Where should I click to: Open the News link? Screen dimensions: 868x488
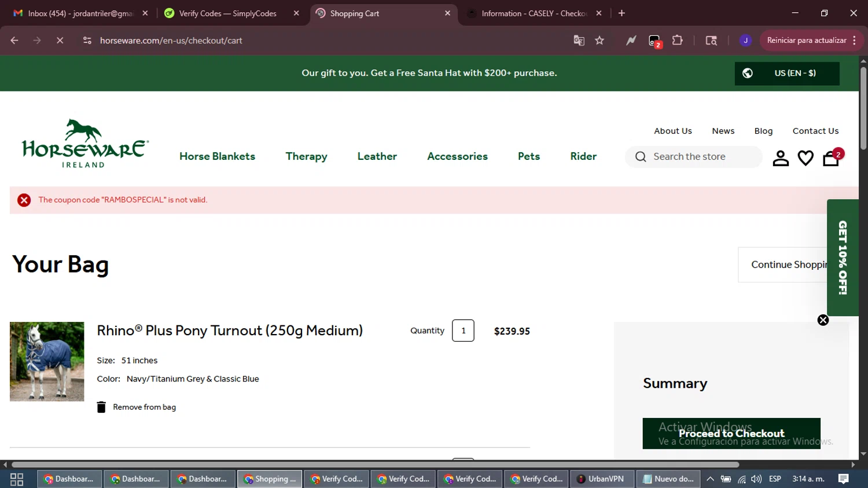pos(723,131)
